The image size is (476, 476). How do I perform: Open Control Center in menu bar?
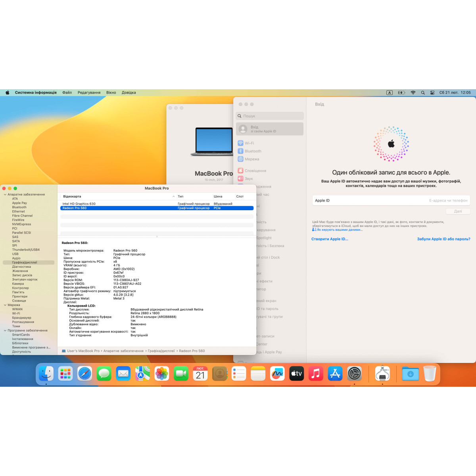tap(432, 92)
